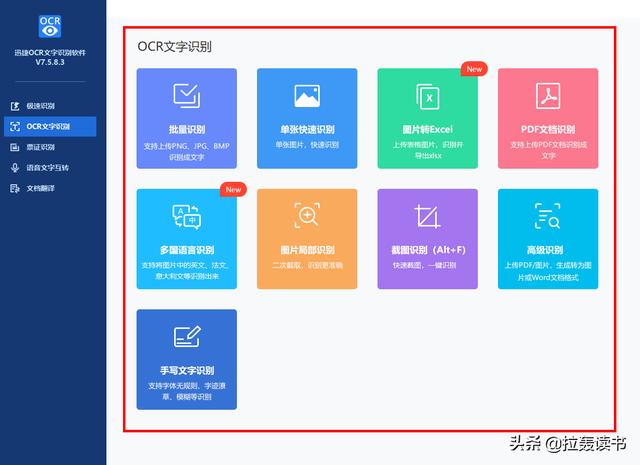Viewport: 640px width, 465px height.
Task: Select the OCR文字识别 sidebar item
Action: coord(48,126)
